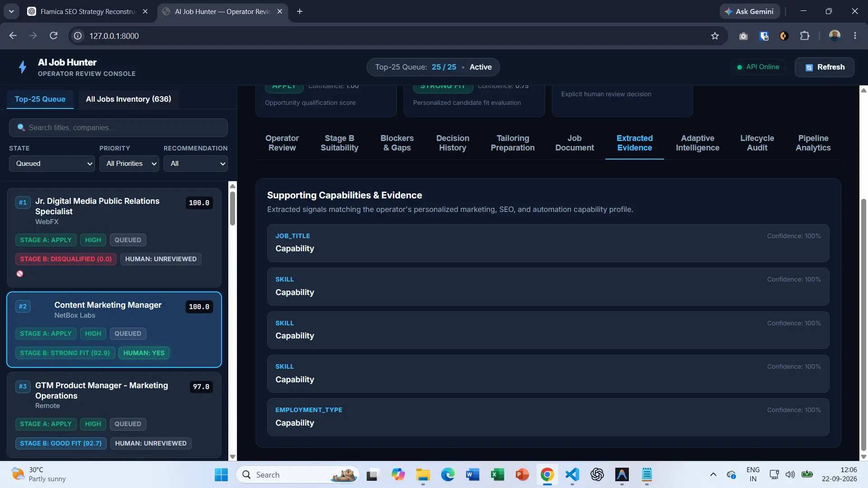The width and height of the screenshot is (868, 488).
Task: Open the State dropdown showing Queued
Action: click(52, 164)
